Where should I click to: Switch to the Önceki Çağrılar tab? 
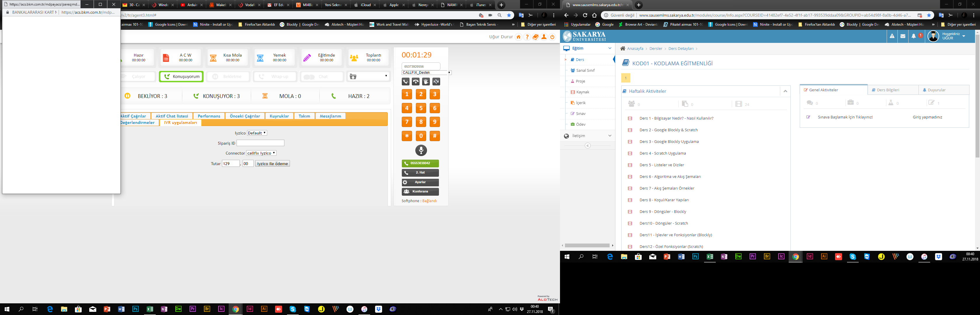point(245,116)
